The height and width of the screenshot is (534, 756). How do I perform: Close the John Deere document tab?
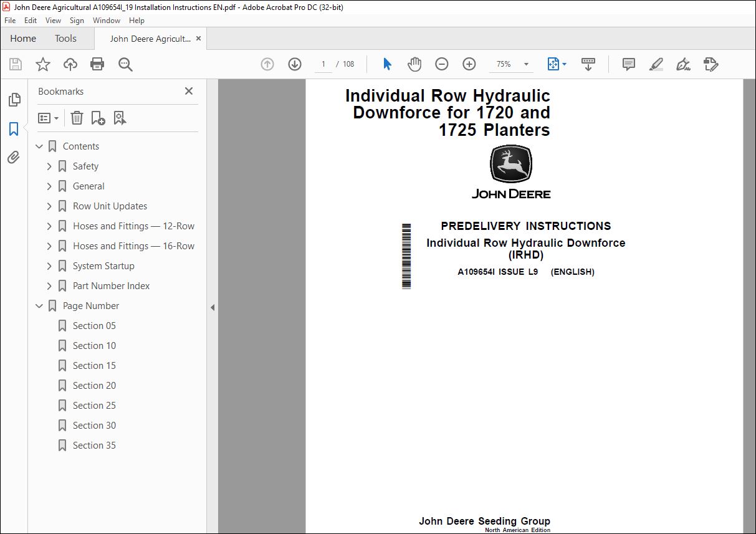[199, 39]
